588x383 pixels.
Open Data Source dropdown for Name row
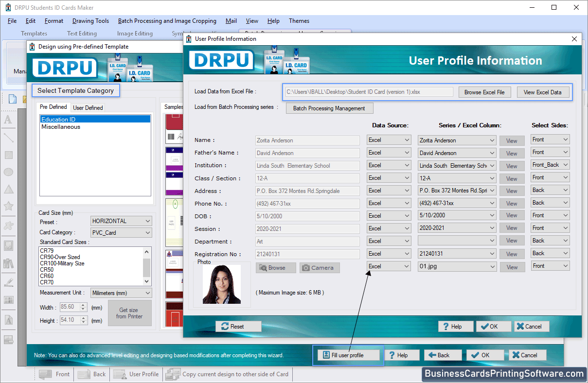click(x=389, y=140)
